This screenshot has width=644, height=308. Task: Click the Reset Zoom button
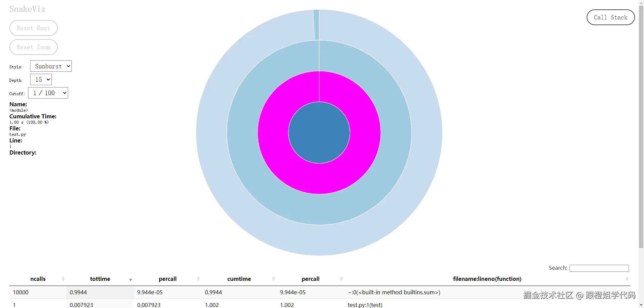34,47
